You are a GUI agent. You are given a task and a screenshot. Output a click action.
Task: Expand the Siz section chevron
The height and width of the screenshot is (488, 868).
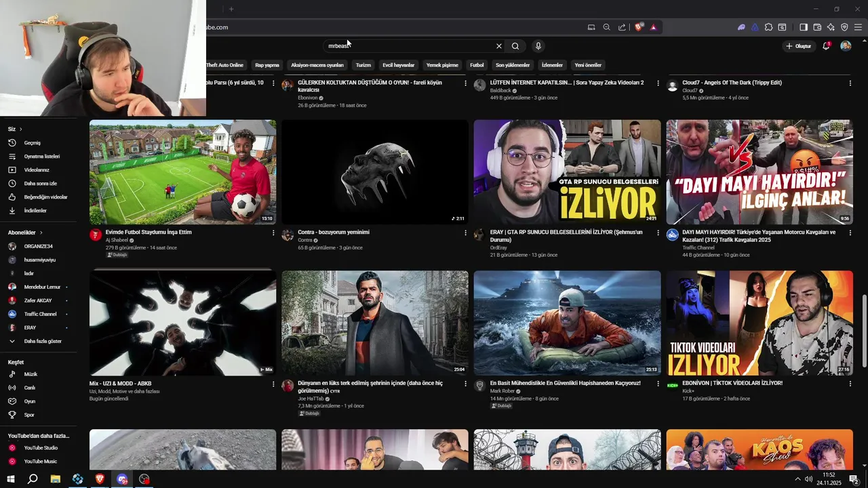pyautogui.click(x=20, y=129)
